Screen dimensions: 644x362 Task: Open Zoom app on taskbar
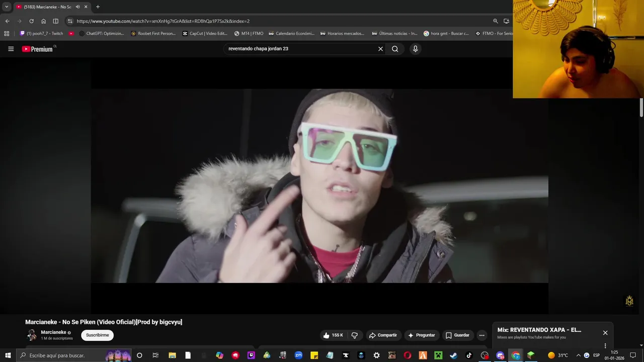298,355
